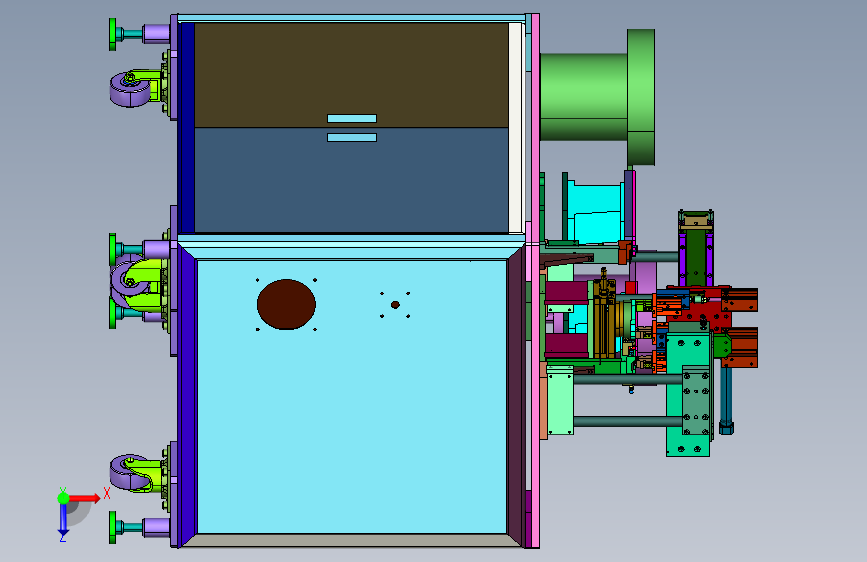867x562 pixels.
Task: Pick the bottommost purple caster wheel
Action: pos(130,473)
